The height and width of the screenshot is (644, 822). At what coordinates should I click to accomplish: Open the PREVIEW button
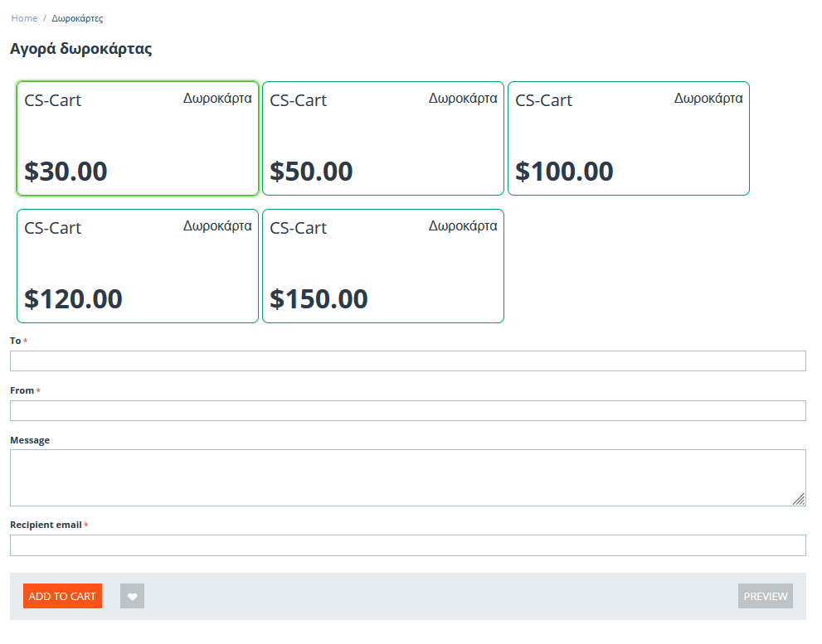766,596
